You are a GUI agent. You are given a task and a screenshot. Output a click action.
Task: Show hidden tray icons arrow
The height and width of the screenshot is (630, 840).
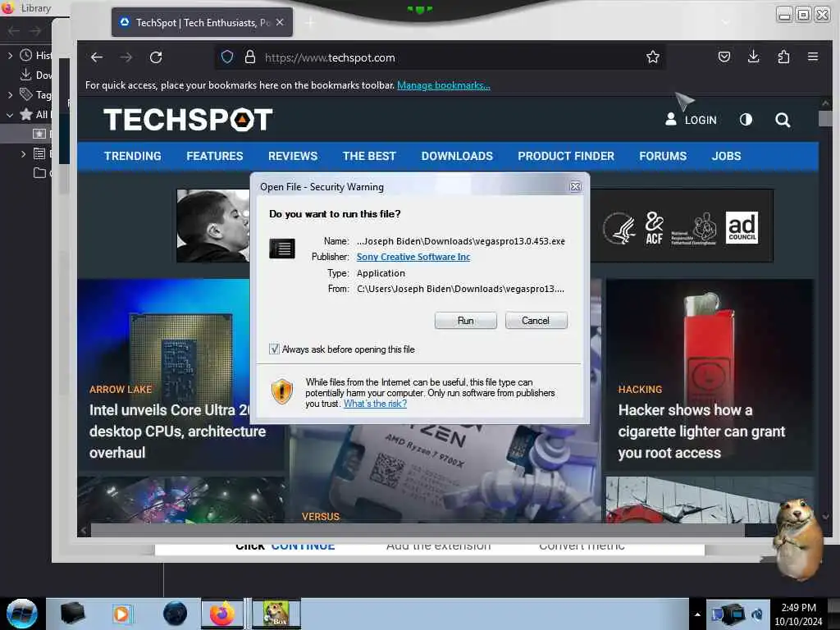coord(697,614)
